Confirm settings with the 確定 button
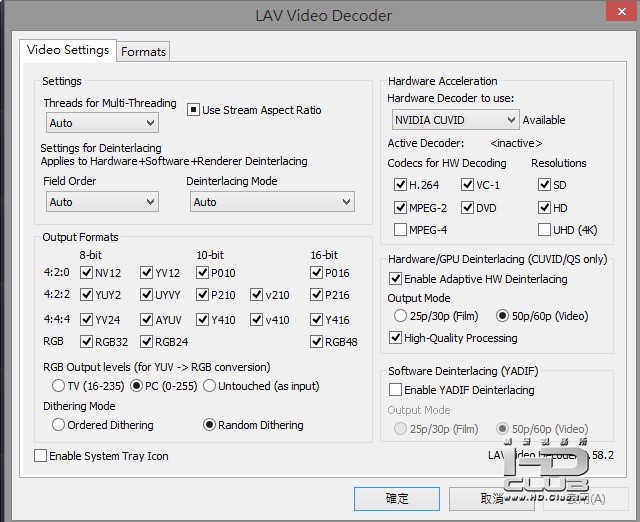The image size is (640, 522). coord(397,498)
